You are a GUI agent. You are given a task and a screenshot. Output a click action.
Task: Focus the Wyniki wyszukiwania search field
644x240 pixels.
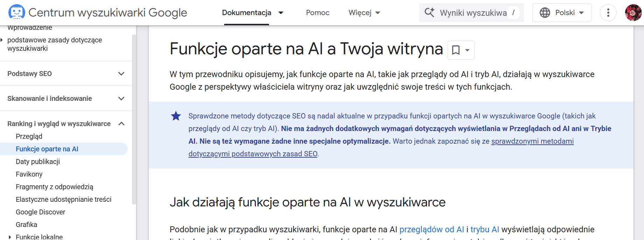tap(471, 13)
